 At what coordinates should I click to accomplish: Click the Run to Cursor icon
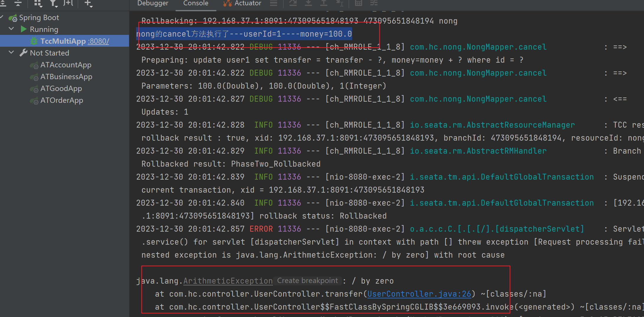pyautogui.click(x=339, y=3)
